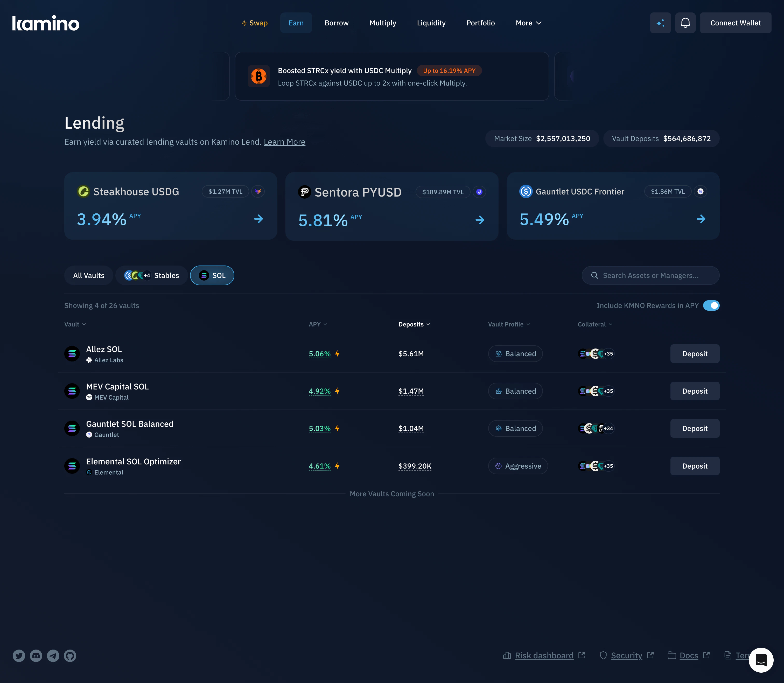Open the Boosted STRCx yield banner

[x=392, y=76]
